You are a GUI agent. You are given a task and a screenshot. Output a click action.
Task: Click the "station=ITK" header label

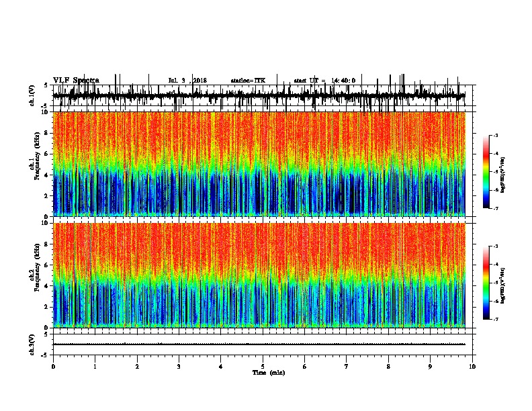(x=248, y=81)
